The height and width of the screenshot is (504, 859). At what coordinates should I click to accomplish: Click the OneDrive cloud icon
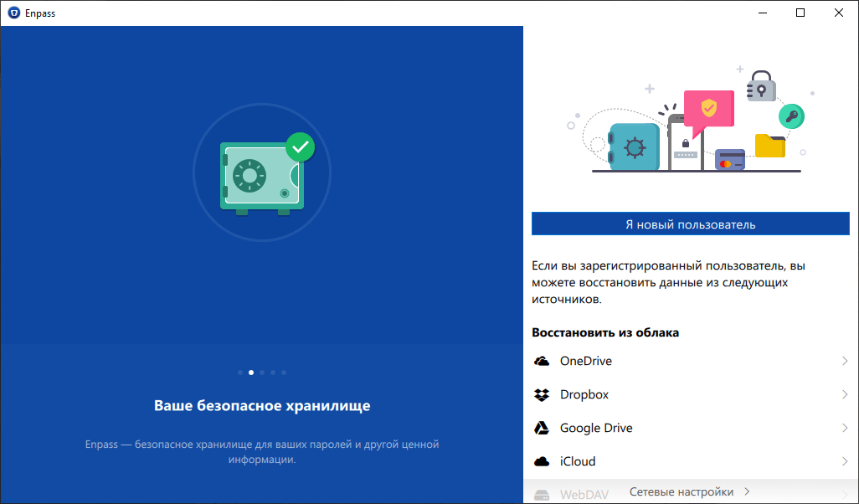pyautogui.click(x=541, y=361)
